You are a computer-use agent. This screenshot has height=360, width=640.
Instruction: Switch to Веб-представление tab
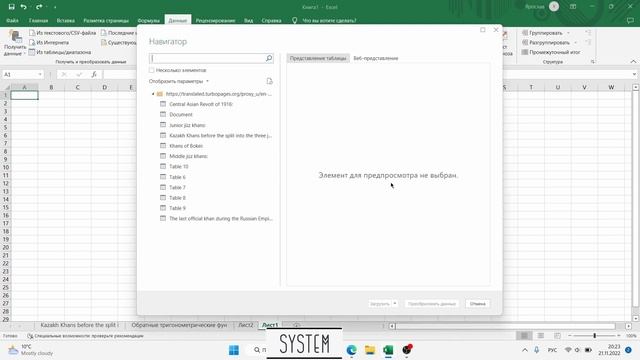coord(376,58)
